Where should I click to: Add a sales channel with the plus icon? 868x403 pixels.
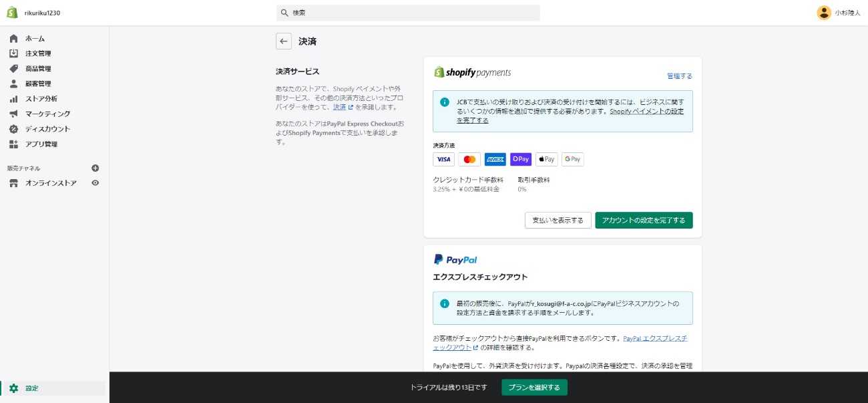click(x=95, y=168)
